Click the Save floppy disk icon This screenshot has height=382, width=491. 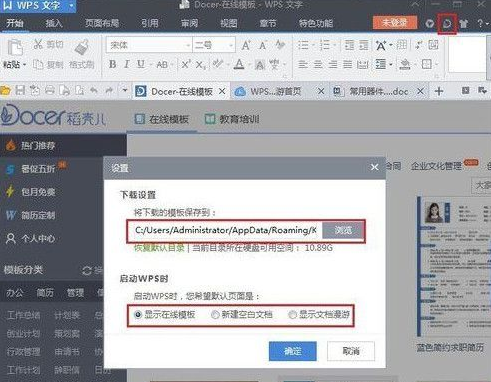point(20,90)
